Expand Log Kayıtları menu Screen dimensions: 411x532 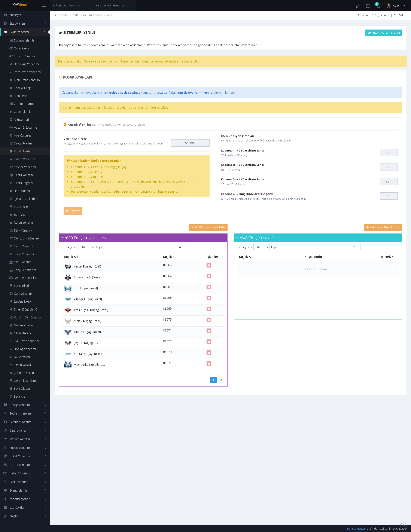tap(25, 507)
